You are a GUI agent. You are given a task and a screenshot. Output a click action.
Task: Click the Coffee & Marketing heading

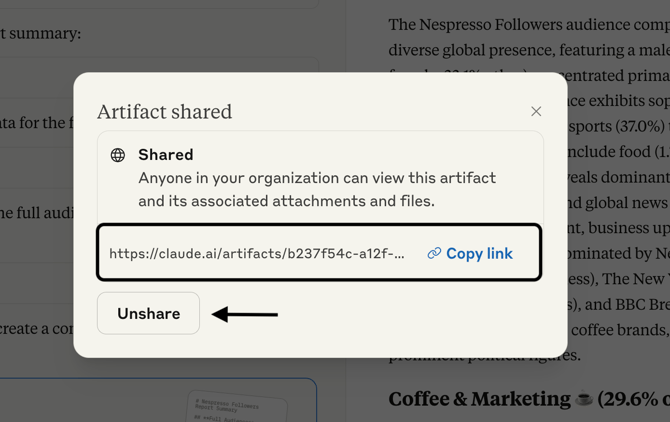[x=479, y=399]
